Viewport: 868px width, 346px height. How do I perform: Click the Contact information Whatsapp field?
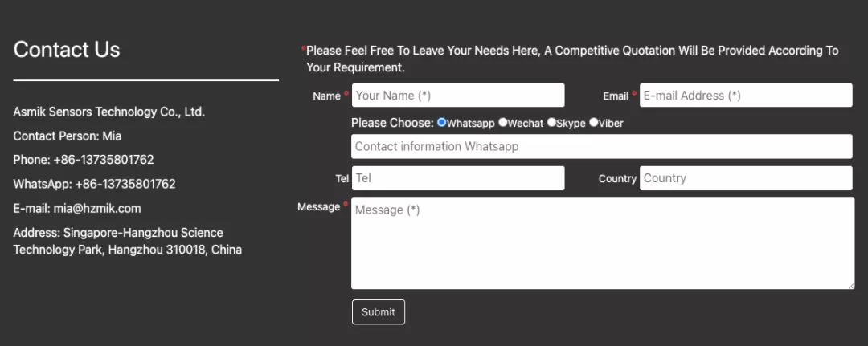601,146
